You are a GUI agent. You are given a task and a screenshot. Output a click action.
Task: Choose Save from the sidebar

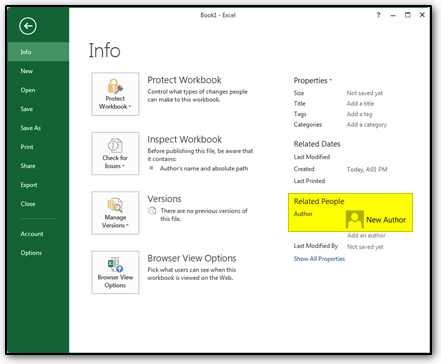tap(38, 109)
